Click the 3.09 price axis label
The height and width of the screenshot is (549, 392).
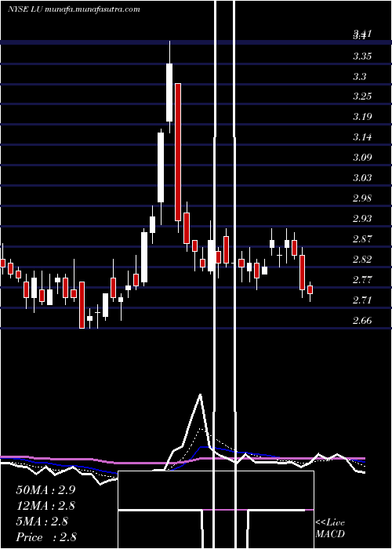tap(362, 157)
